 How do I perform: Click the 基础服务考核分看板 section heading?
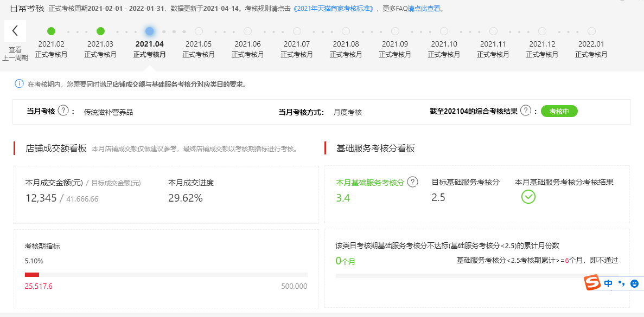[375, 148]
